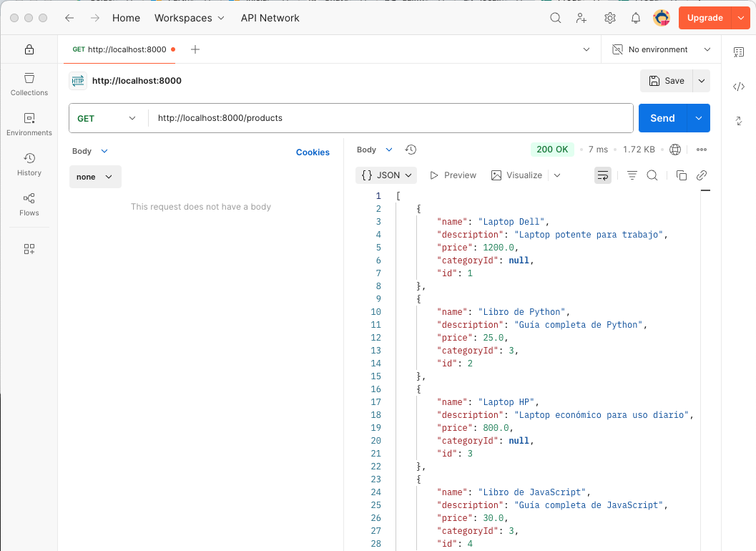The image size is (756, 551).
Task: Click the "Laptop Dell" value
Action: 511,222
